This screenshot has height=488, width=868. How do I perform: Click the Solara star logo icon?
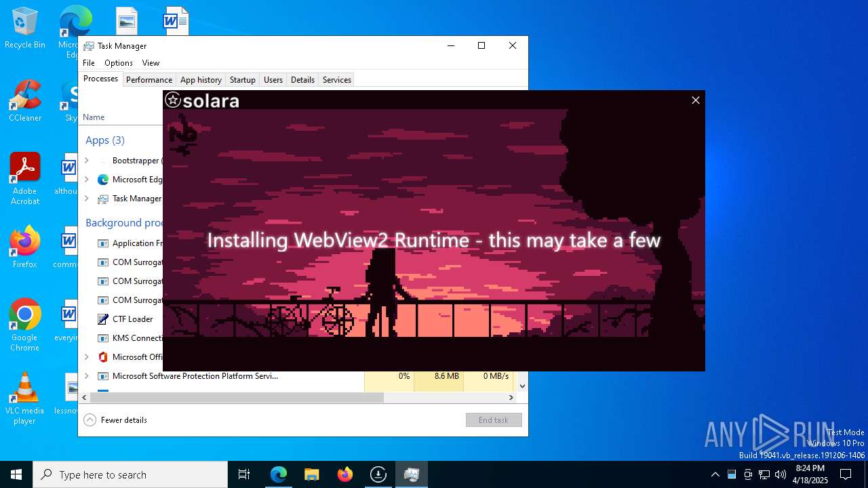point(173,100)
